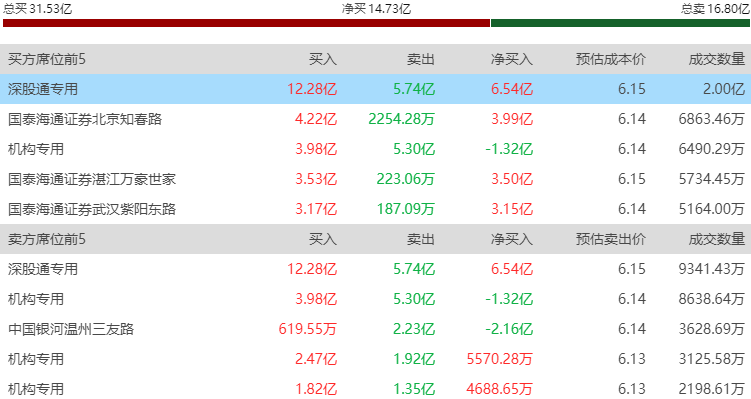Click buy amount '2.47亿'
This screenshot has width=751, height=399.
point(316,359)
